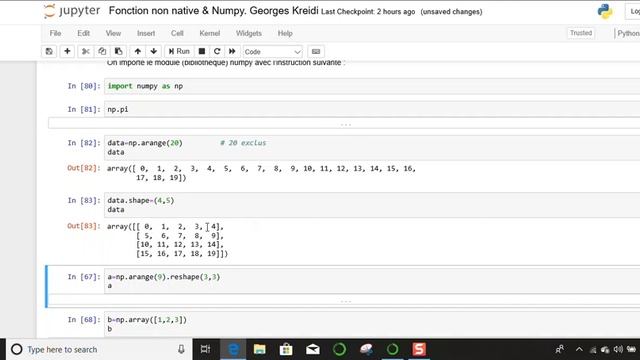The height and width of the screenshot is (360, 640).
Task: Open Task View on the taskbar
Action: 205,349
